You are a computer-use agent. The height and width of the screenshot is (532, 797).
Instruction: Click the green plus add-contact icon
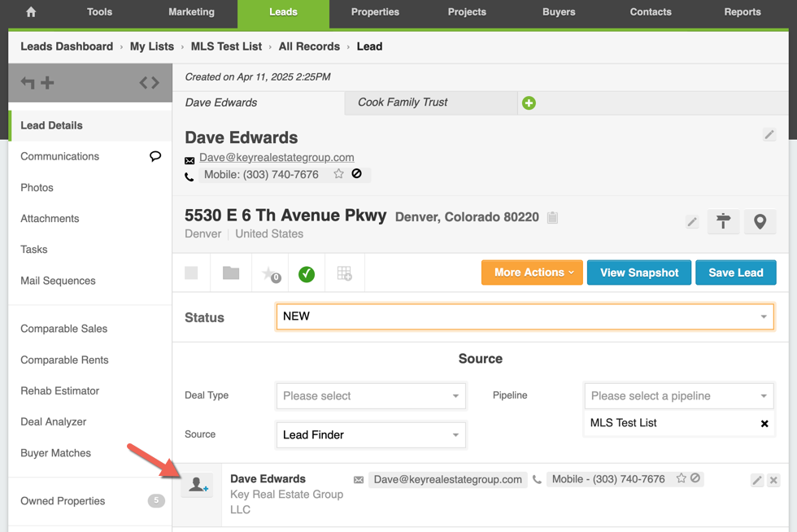click(x=529, y=103)
